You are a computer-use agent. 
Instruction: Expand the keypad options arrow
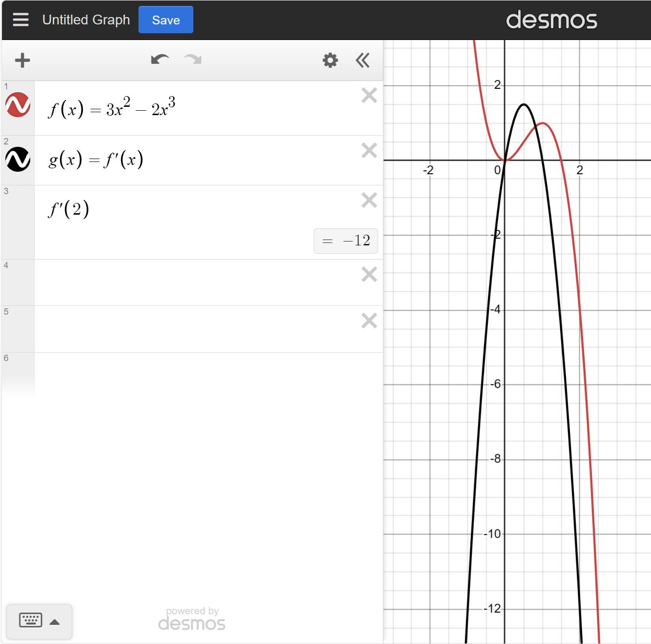click(55, 622)
